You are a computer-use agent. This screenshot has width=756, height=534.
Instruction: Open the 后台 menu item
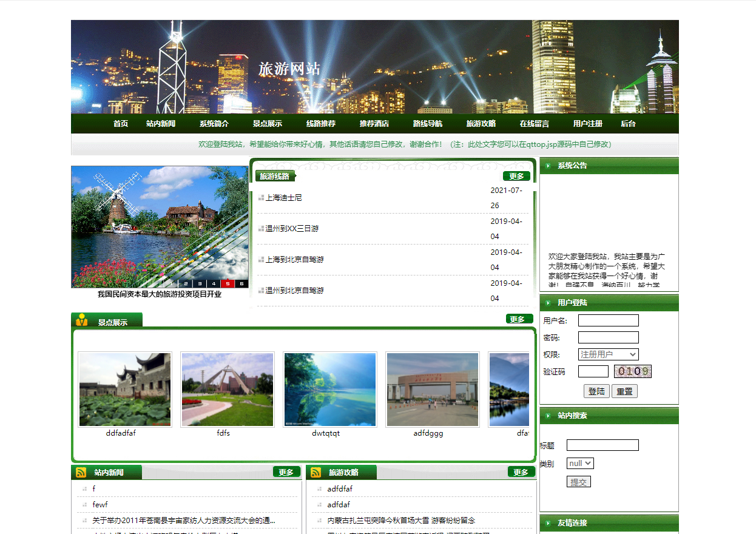click(x=627, y=124)
